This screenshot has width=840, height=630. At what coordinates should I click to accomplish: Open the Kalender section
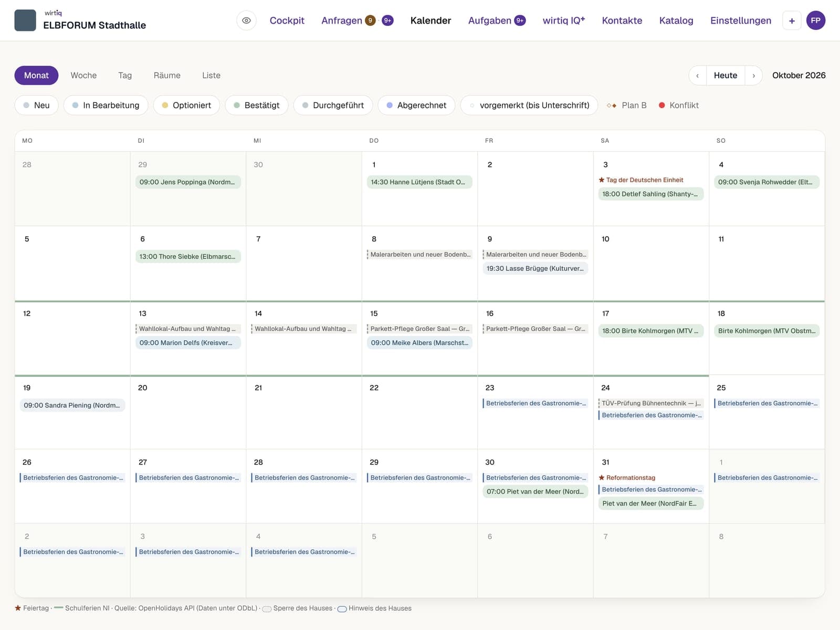pyautogui.click(x=430, y=20)
